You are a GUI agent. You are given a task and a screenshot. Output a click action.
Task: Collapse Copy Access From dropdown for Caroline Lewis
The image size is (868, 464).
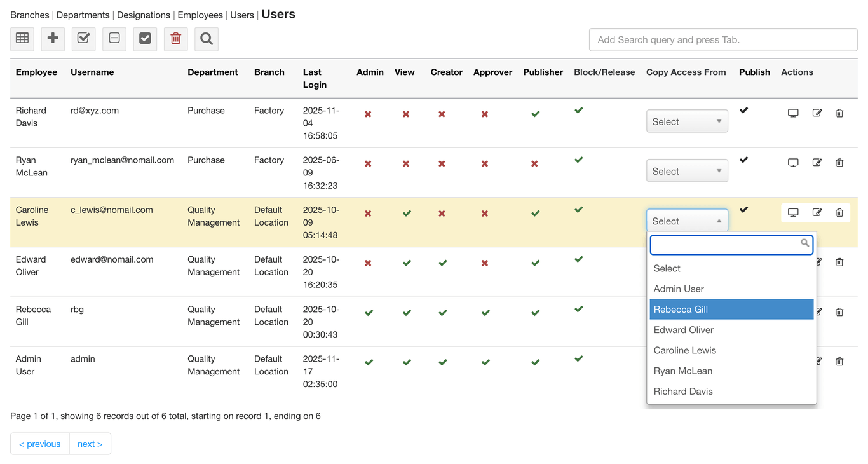pyautogui.click(x=687, y=221)
